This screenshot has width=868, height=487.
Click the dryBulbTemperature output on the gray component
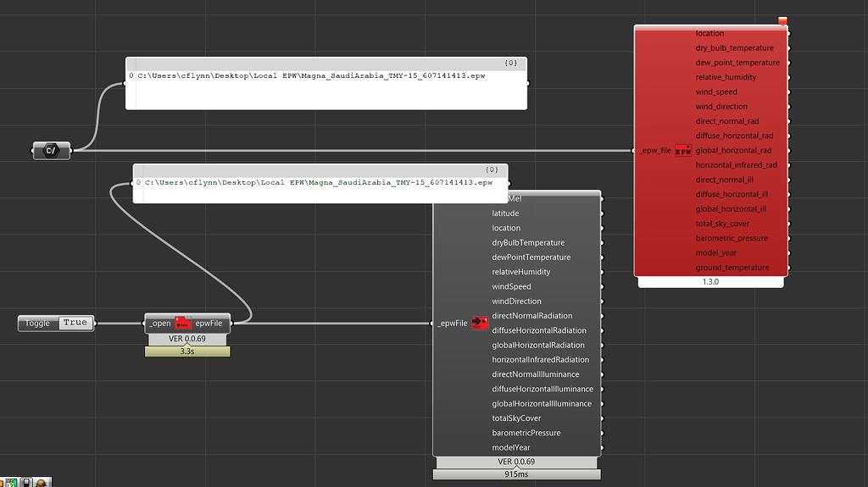coord(528,243)
